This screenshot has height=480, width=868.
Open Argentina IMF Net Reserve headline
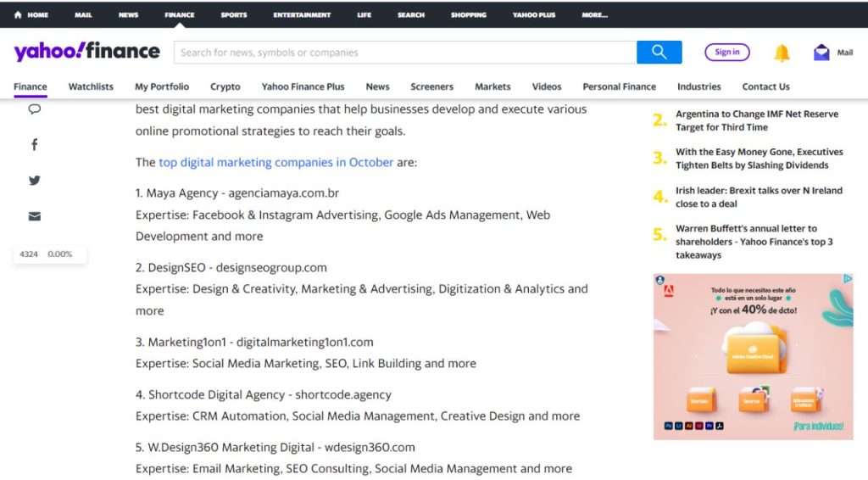coord(757,120)
